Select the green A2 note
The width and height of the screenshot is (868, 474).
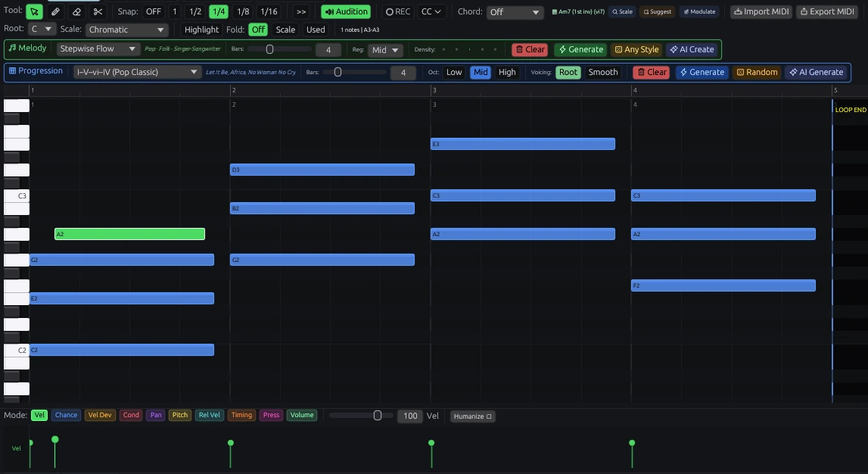(129, 234)
